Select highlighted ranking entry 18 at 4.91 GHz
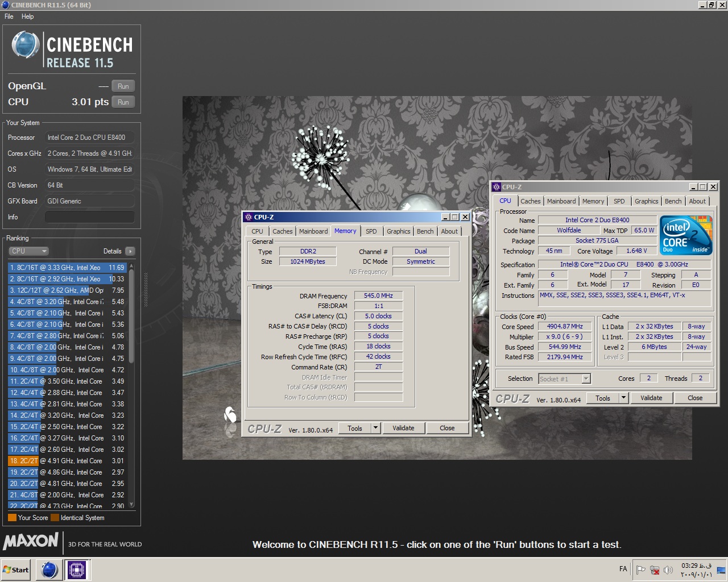This screenshot has height=582, width=728. (x=68, y=460)
